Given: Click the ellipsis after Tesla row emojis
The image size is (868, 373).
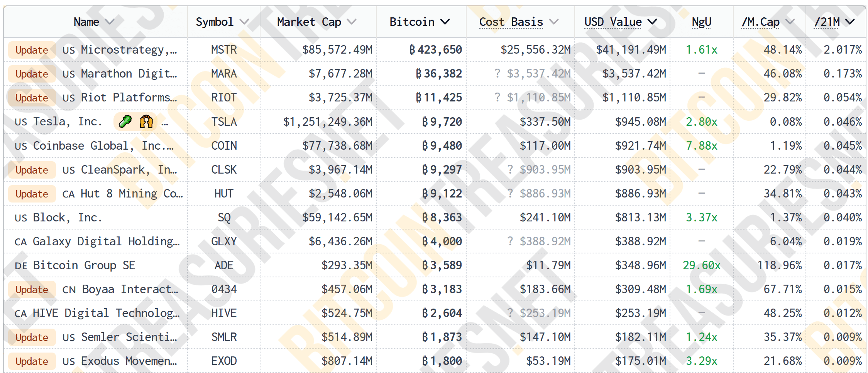Looking at the screenshot, I should (165, 124).
